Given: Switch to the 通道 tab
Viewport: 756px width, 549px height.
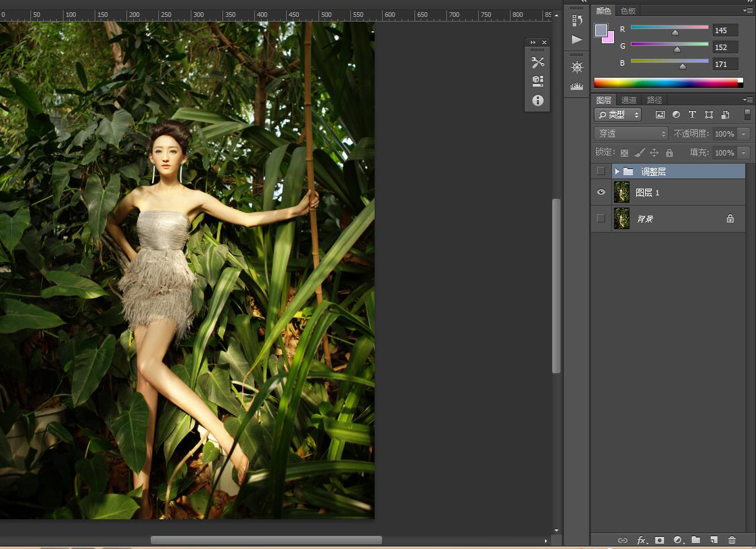Looking at the screenshot, I should pyautogui.click(x=629, y=100).
